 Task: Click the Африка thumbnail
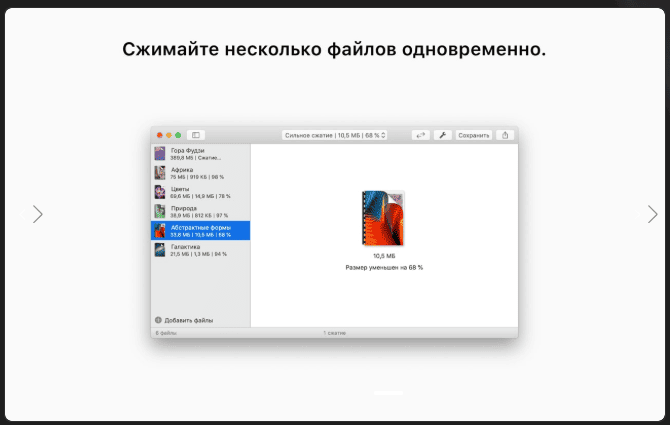[x=160, y=173]
